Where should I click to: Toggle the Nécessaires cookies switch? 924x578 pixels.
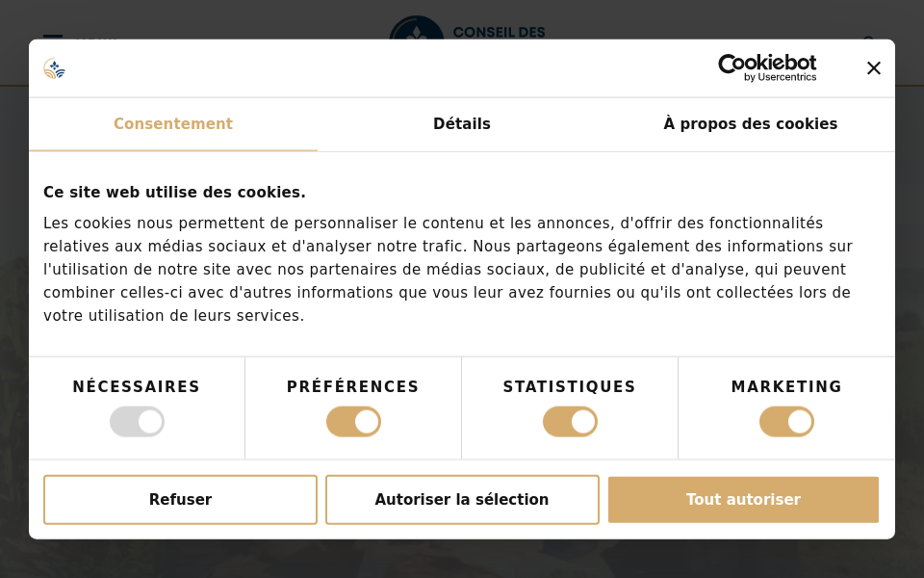137,422
